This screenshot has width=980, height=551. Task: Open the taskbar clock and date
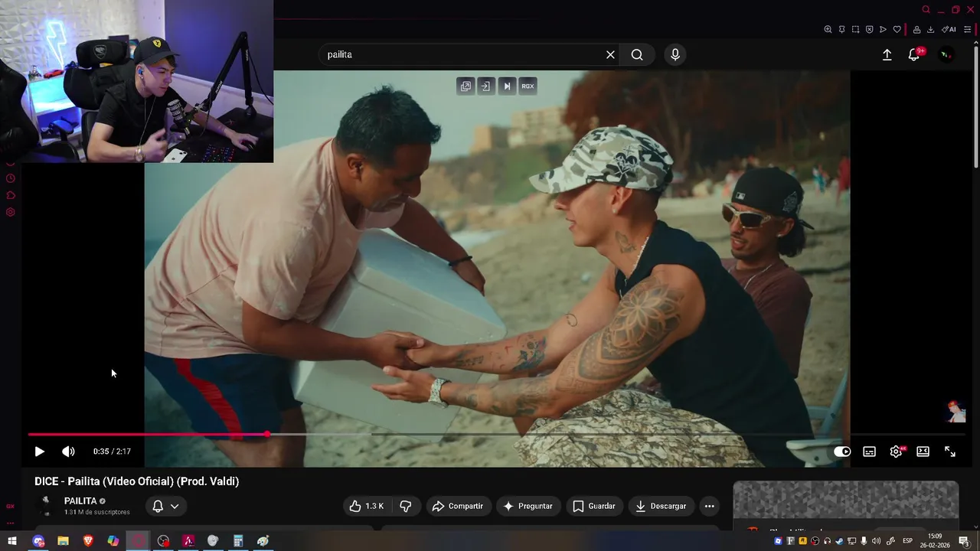tap(935, 540)
